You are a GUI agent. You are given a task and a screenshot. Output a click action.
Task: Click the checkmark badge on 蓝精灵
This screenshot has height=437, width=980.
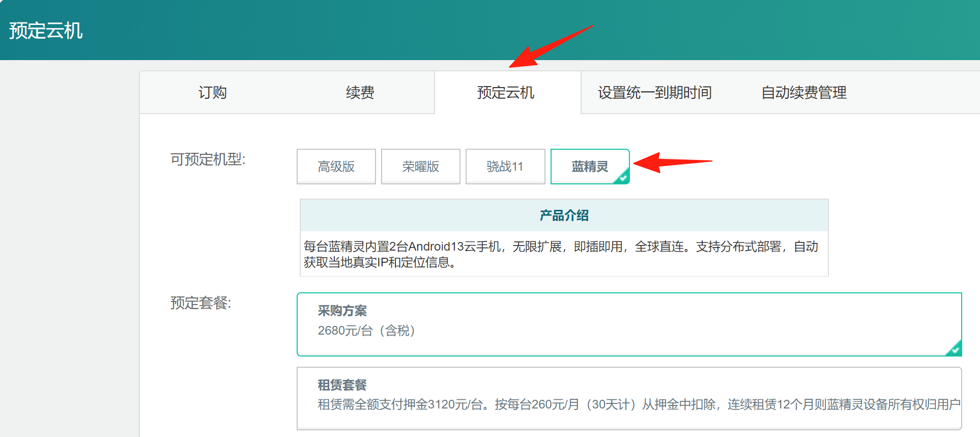point(623,178)
